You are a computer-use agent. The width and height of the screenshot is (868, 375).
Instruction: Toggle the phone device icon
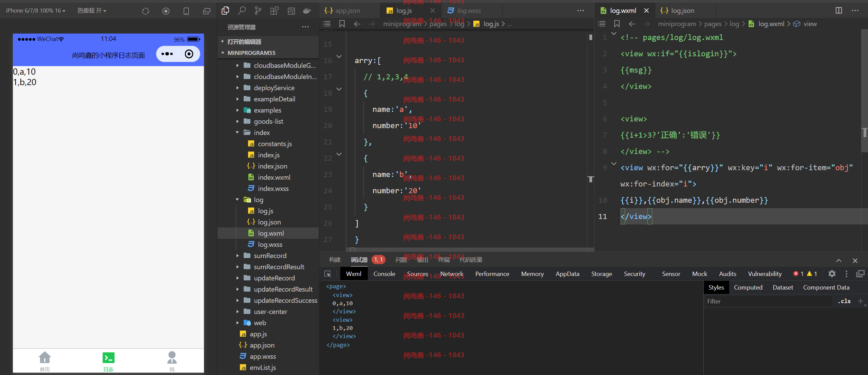coord(186,11)
